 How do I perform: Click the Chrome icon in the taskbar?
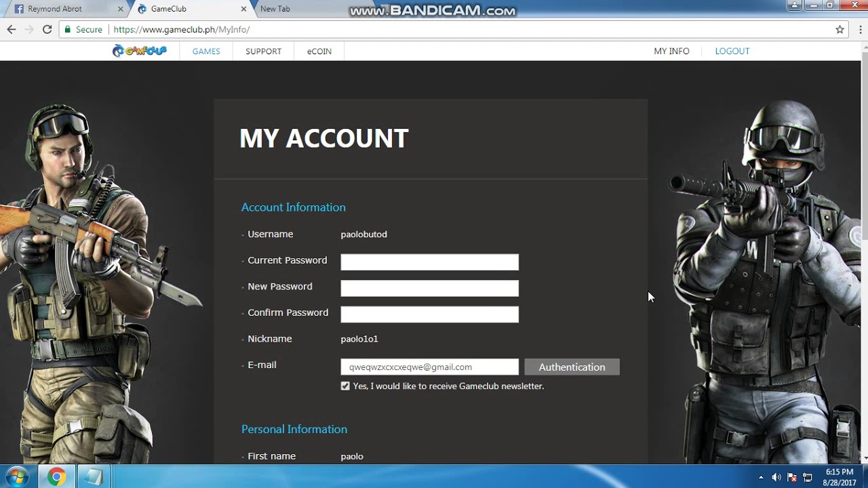[56, 476]
